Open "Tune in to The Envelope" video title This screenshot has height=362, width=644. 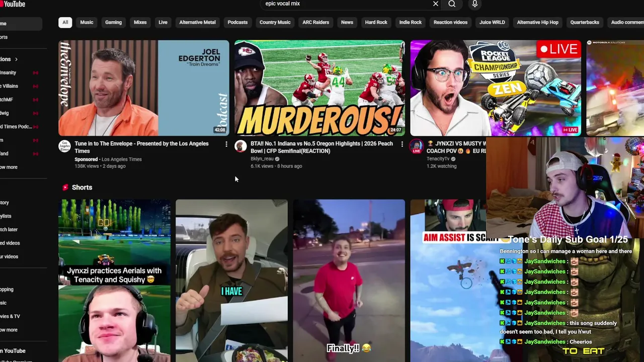pos(141,147)
